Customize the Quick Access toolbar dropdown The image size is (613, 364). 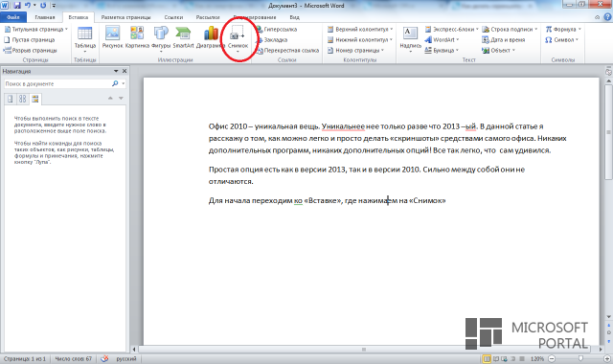(x=54, y=6)
